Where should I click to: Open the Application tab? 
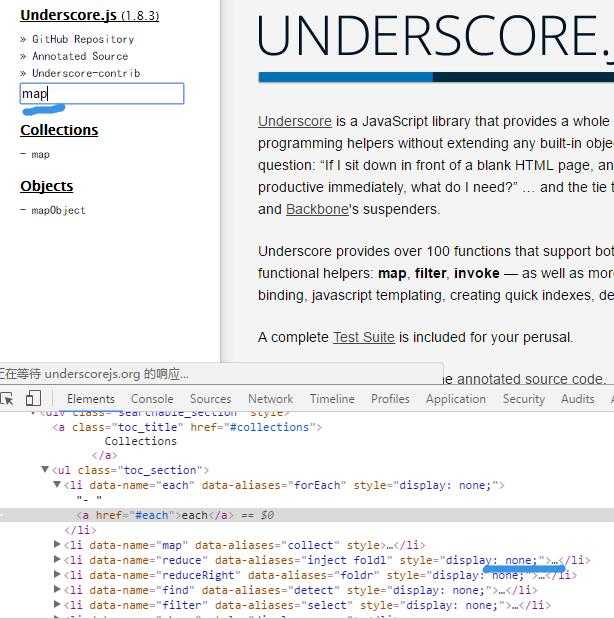(456, 399)
